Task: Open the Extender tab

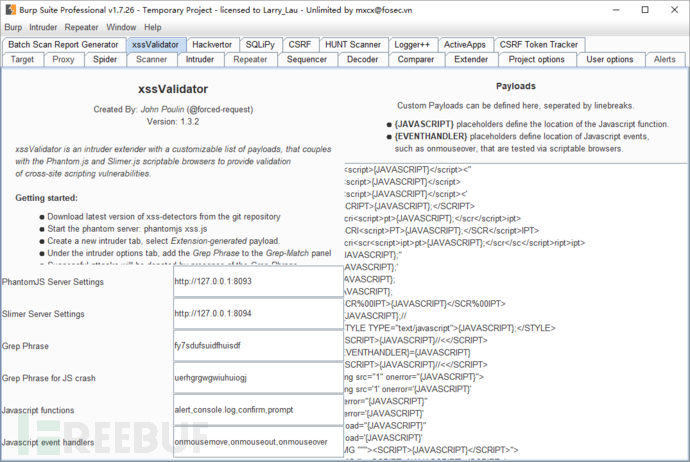Action: click(471, 59)
